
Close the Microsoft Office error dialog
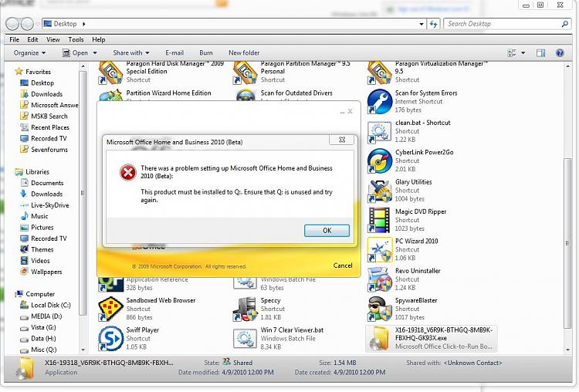click(x=342, y=140)
